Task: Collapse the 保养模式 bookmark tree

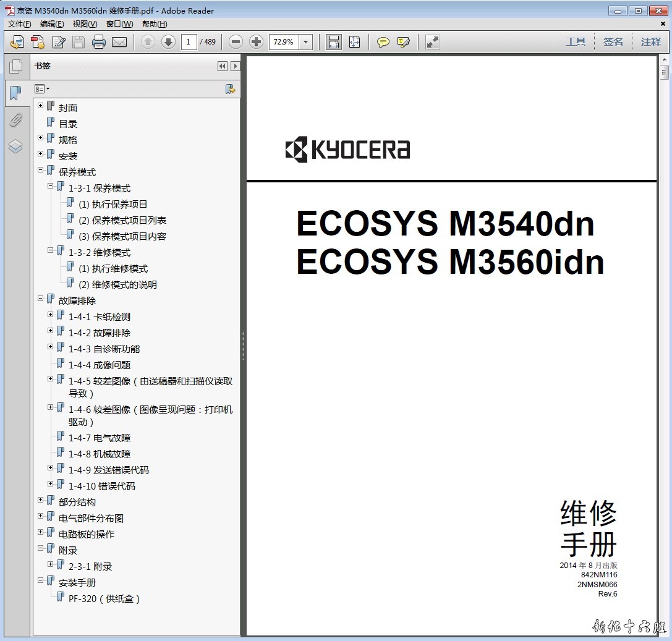Action: click(x=41, y=170)
